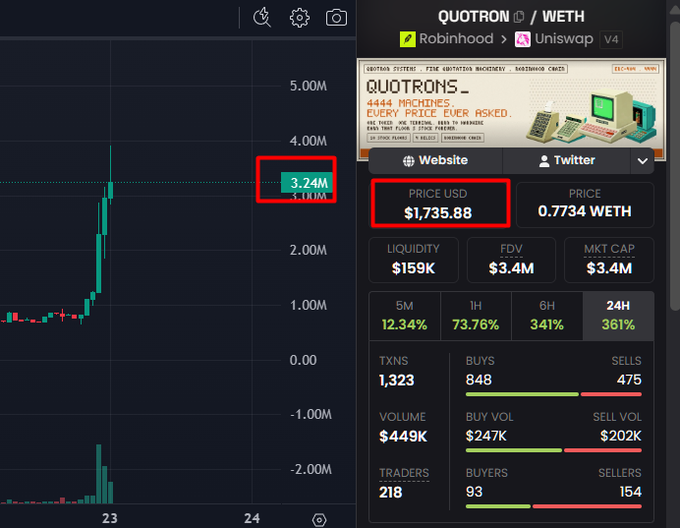This screenshot has height=528, width=680.
Task: Click the PRICE USD $1,735.88 box
Action: coord(438,204)
